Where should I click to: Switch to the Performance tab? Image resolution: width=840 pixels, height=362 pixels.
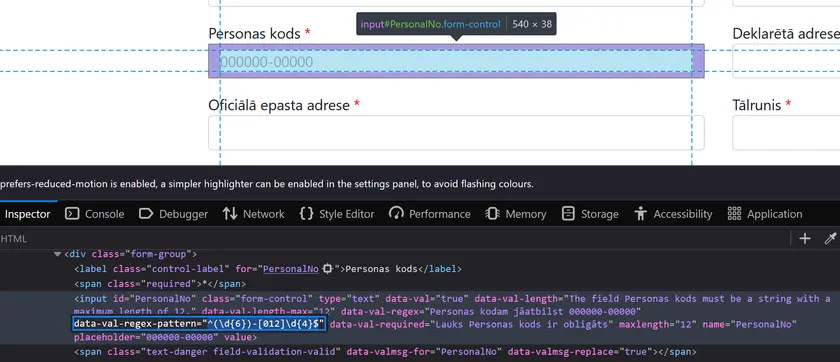click(x=430, y=214)
